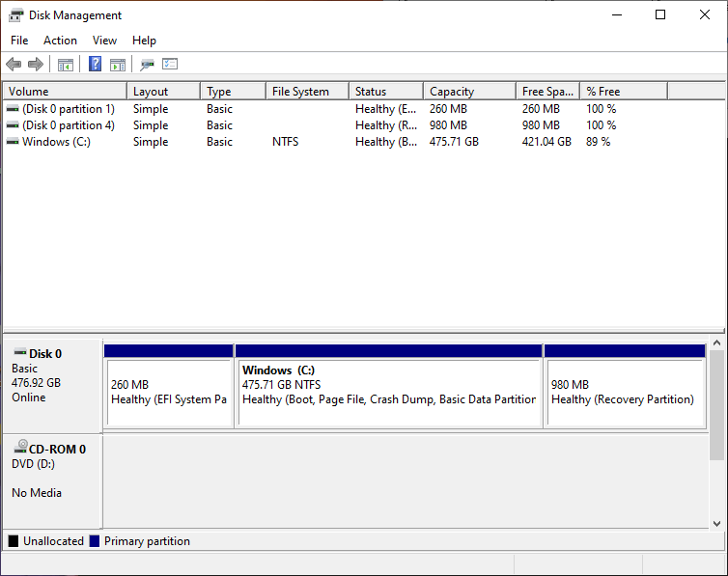Select the Windows (C:) partition block in graph

pyautogui.click(x=388, y=385)
